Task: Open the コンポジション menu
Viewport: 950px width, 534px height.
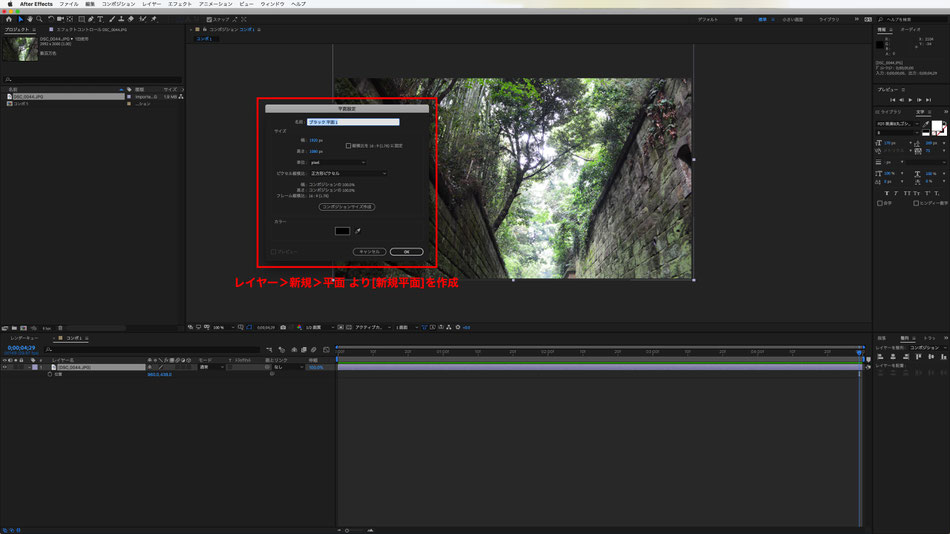Action: [x=118, y=4]
